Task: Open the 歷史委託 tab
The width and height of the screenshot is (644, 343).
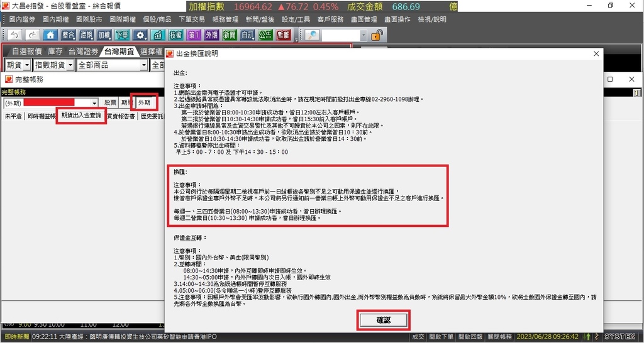Action: pyautogui.click(x=151, y=116)
